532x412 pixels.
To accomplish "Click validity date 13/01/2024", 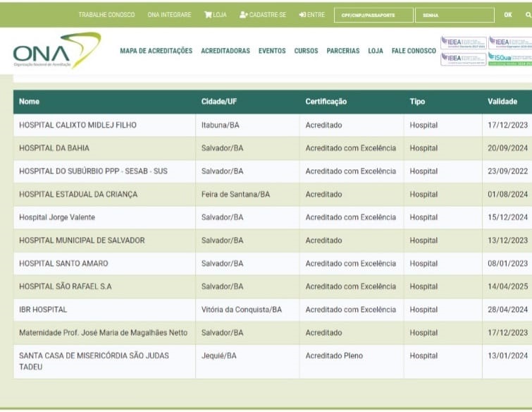I will click(x=507, y=356).
